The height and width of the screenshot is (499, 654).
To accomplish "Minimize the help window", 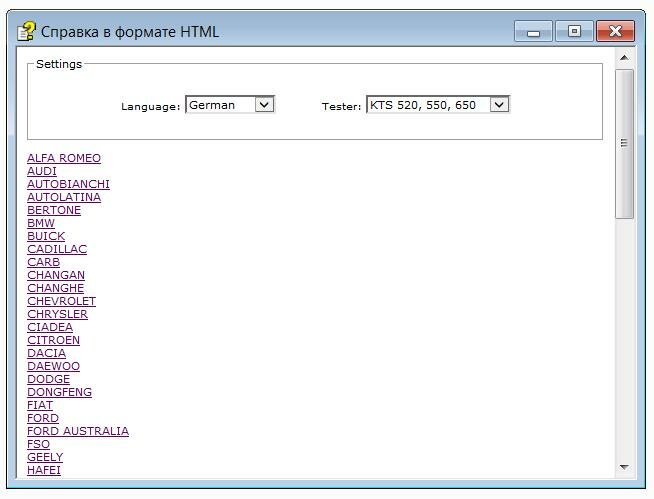I will 534,32.
